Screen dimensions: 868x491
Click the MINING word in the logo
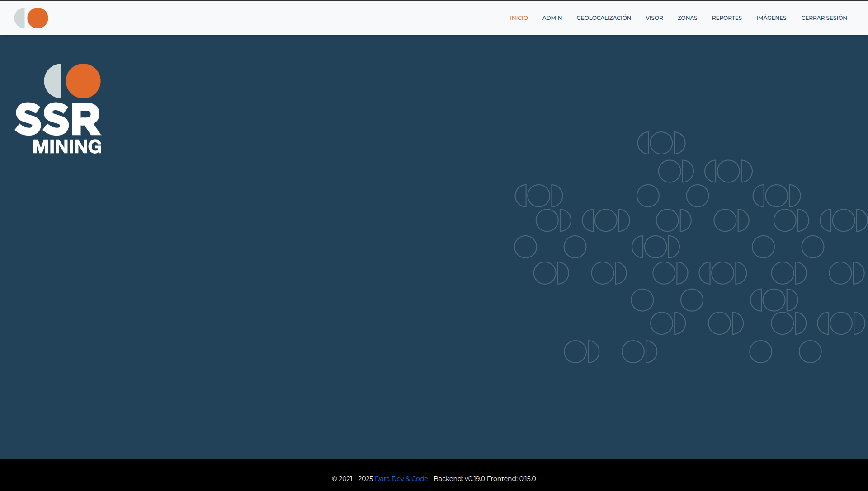tap(67, 146)
